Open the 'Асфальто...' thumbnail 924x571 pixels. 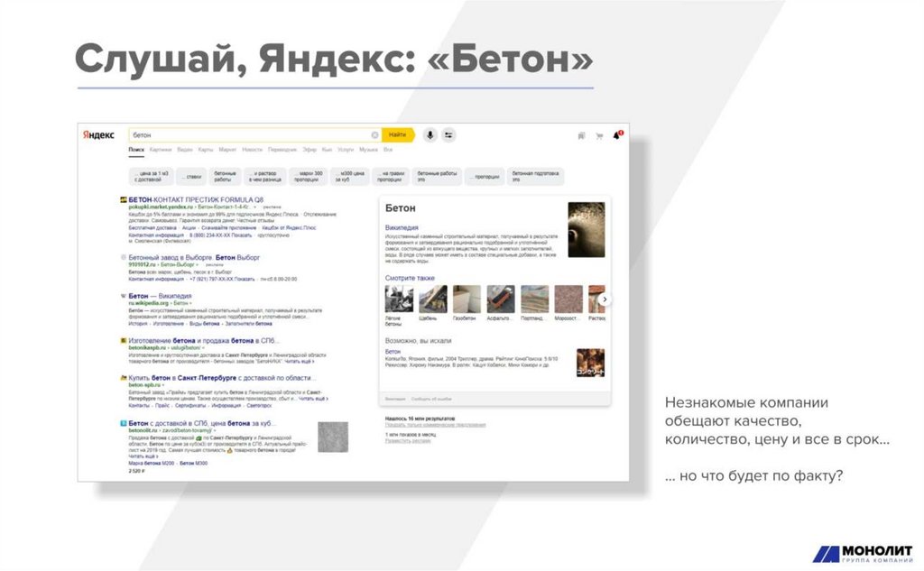[501, 299]
